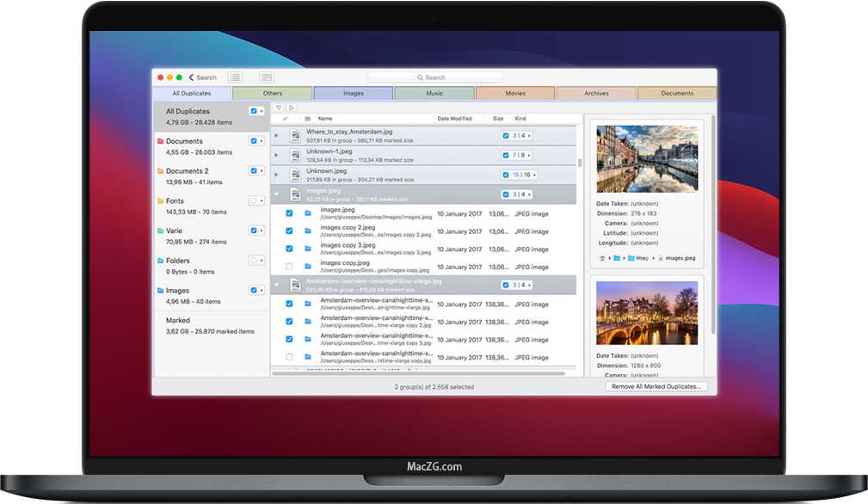Image resolution: width=868 pixels, height=504 pixels.
Task: Select the Fonts folder icon in the sidebar
Action: click(x=160, y=200)
